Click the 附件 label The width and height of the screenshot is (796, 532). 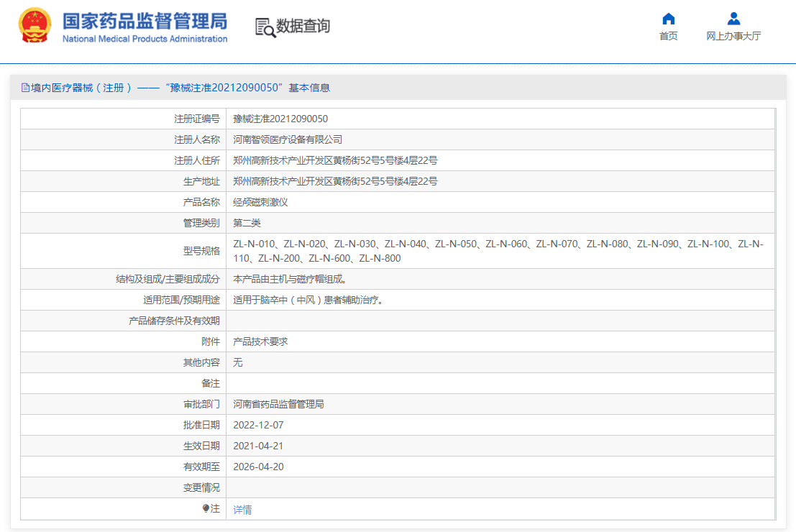[211, 341]
